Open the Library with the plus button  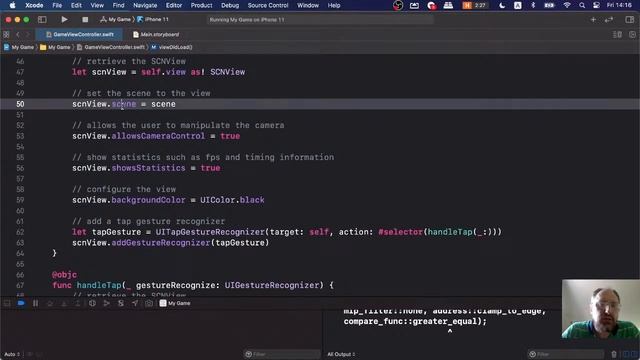click(x=593, y=19)
